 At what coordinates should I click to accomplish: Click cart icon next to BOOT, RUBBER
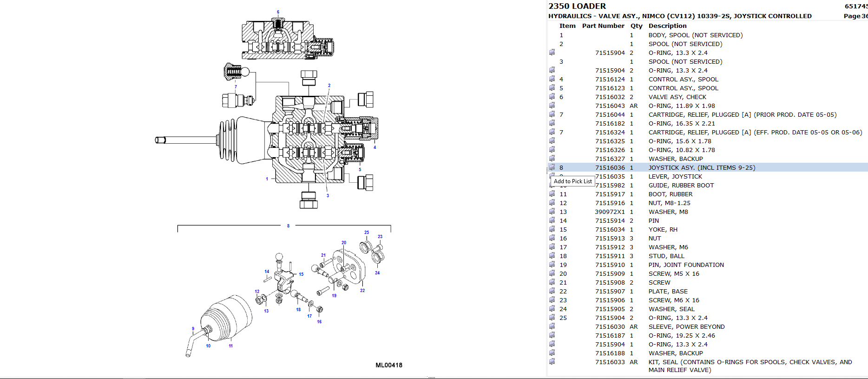pos(552,194)
